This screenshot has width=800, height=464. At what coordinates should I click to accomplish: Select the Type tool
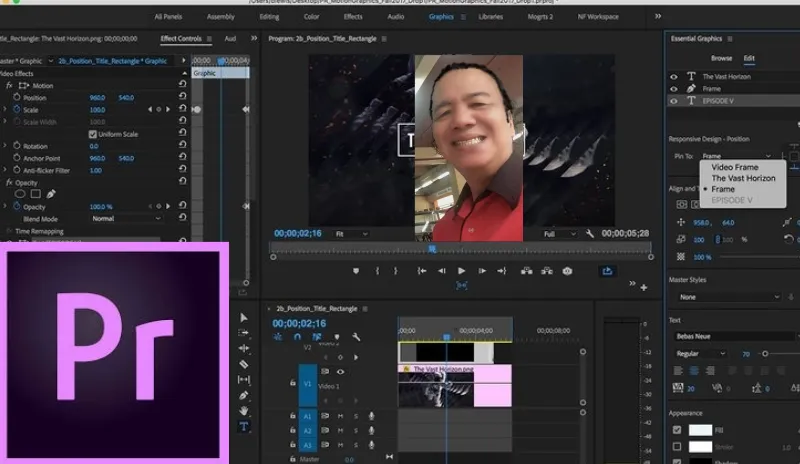coord(244,426)
